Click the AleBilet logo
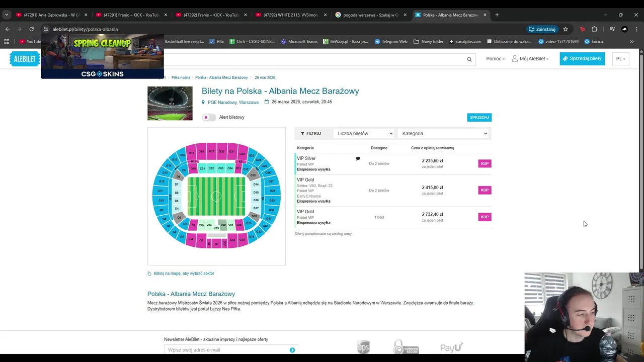This screenshot has width=644, height=362. [24, 59]
